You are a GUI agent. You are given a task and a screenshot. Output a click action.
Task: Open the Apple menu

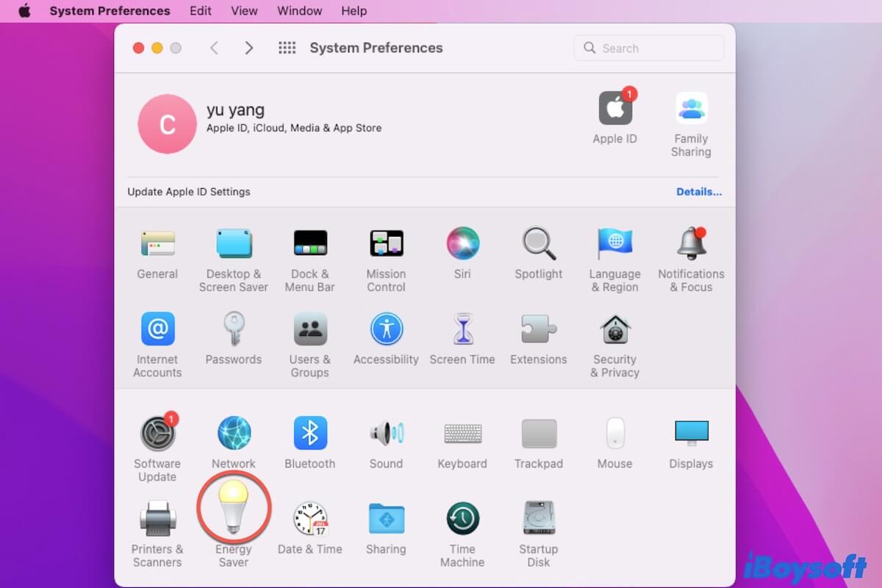tap(24, 11)
